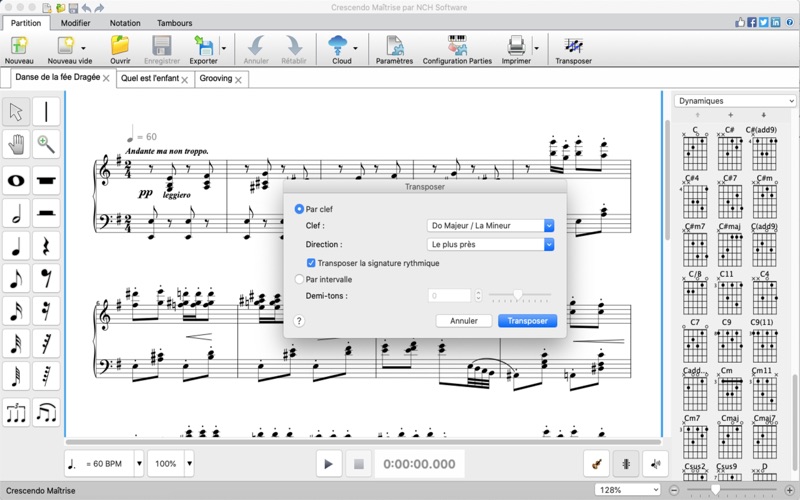Screen dimensions: 800x500
Task: Select the magnifier zoom tool
Action: [46, 144]
